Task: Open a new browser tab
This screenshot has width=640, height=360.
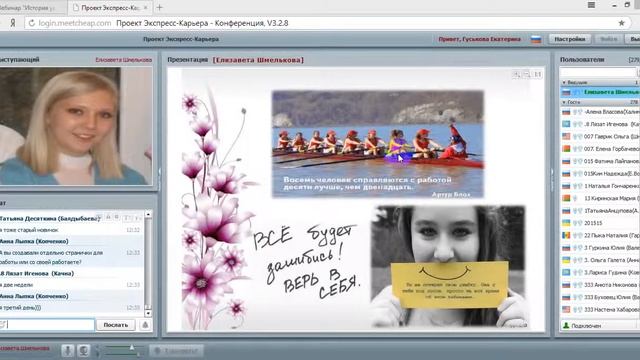Action: (x=160, y=7)
